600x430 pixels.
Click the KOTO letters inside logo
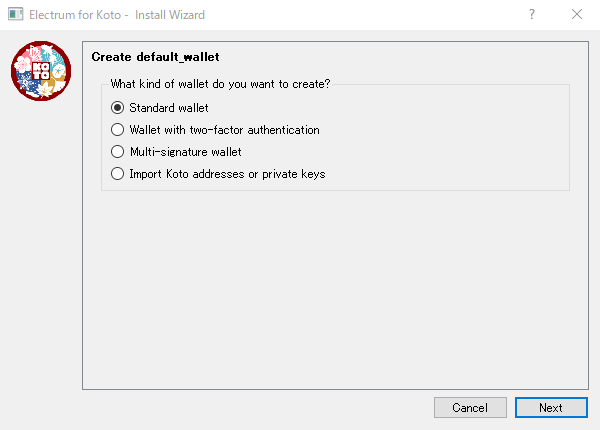[41, 71]
